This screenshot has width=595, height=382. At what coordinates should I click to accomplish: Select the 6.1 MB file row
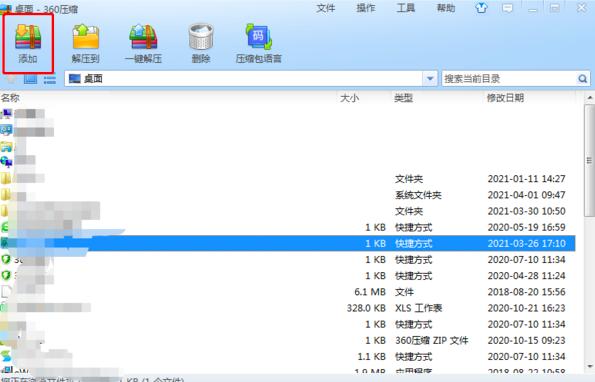(x=288, y=292)
